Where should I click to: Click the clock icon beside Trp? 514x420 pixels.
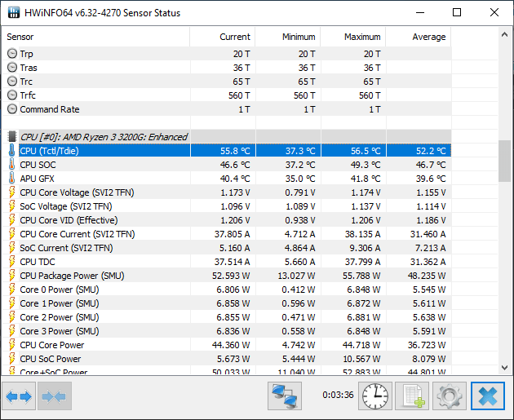[x=12, y=53]
